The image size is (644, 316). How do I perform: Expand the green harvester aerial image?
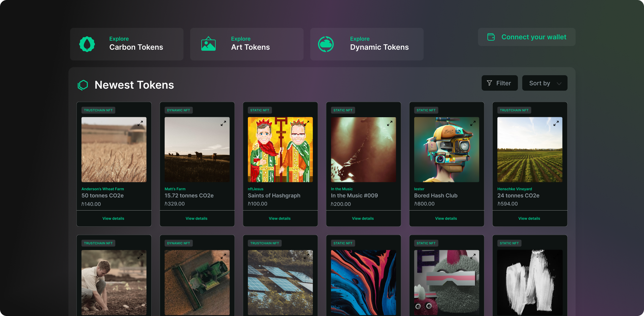[x=223, y=256]
